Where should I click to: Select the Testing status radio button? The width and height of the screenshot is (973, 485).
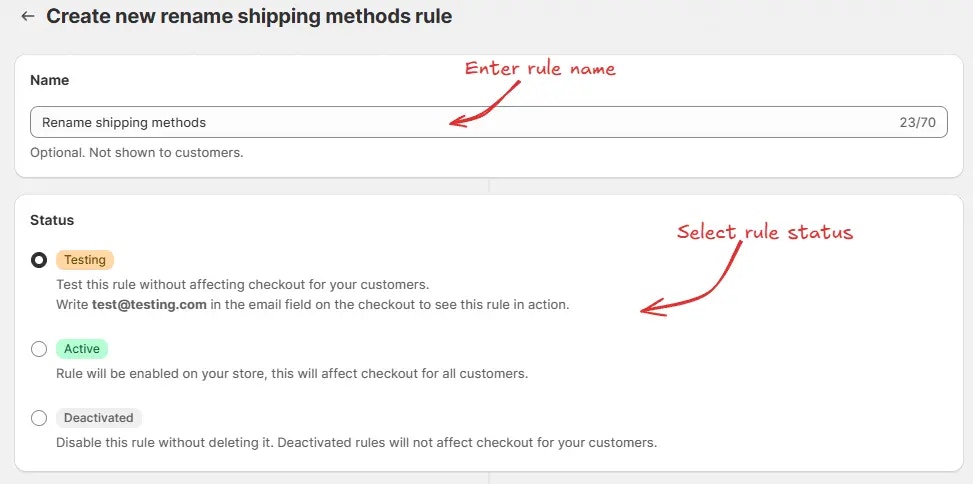[39, 260]
